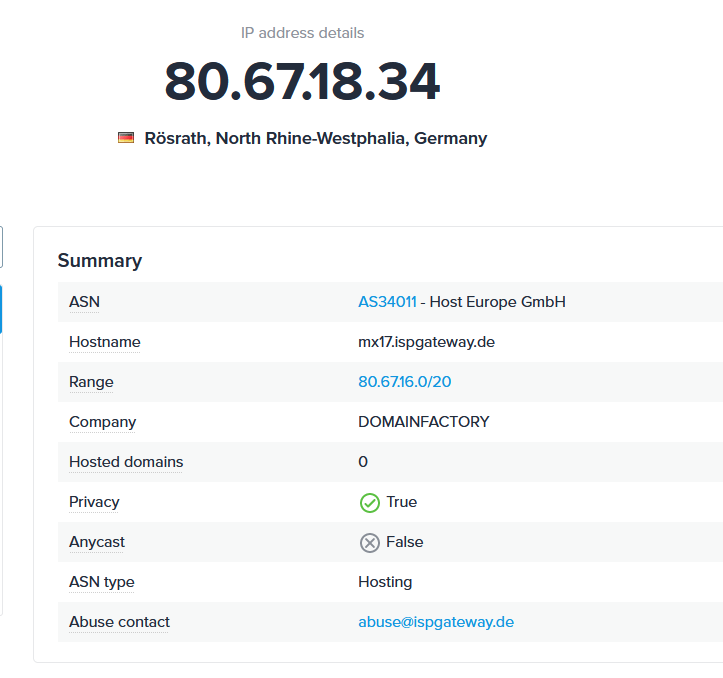The height and width of the screenshot is (678, 723).
Task: Click the IP address heading 80.67.18.34
Action: (302, 81)
